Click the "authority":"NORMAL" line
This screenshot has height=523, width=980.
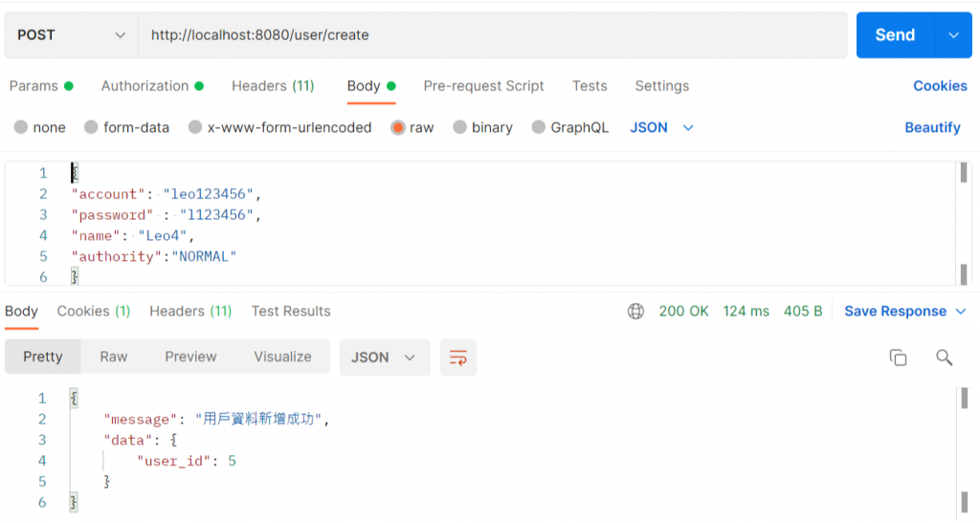(154, 256)
